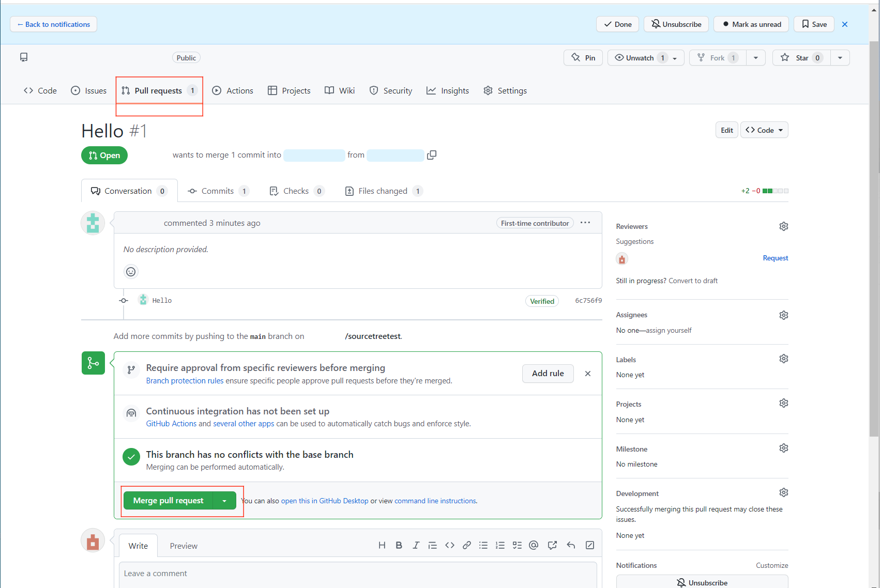Viewport: 881px width, 588px height.
Task: Open the Security tab
Action: [391, 91]
